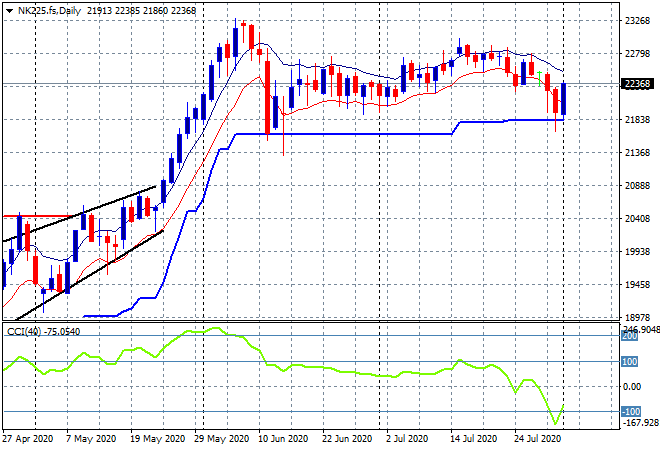Click the 24 Jul 2020 date label
Image resolution: width=660 pixels, height=450 pixels.
coord(538,439)
